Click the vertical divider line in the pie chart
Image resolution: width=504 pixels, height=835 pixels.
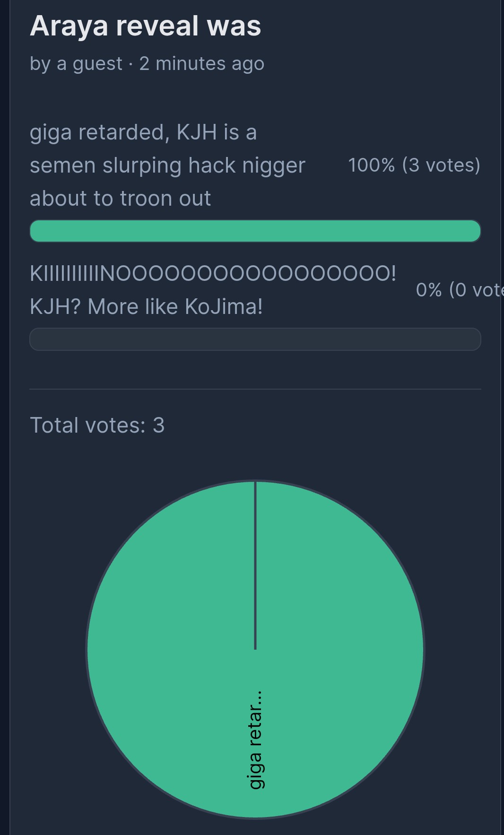click(x=255, y=565)
